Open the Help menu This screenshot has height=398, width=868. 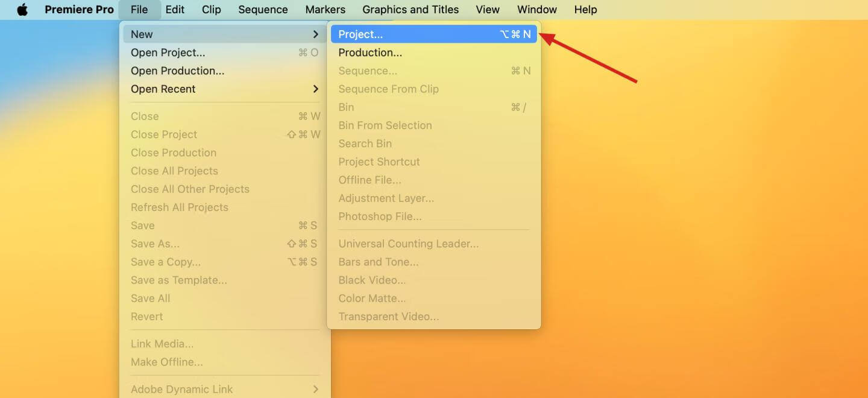(585, 10)
